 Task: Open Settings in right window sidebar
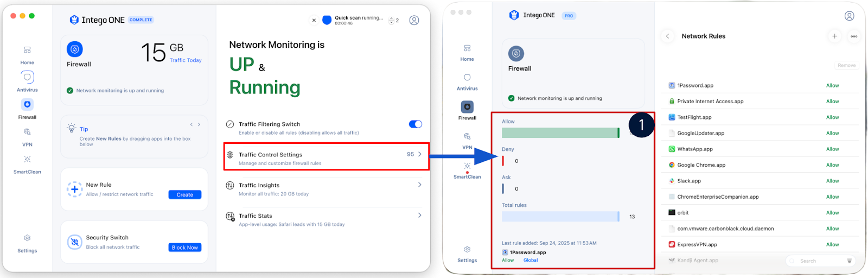click(x=467, y=254)
